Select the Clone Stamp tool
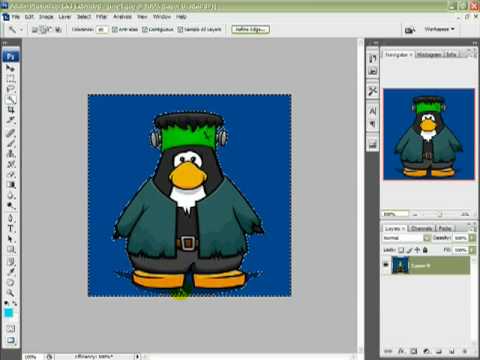The width and height of the screenshot is (480, 360). [10, 154]
